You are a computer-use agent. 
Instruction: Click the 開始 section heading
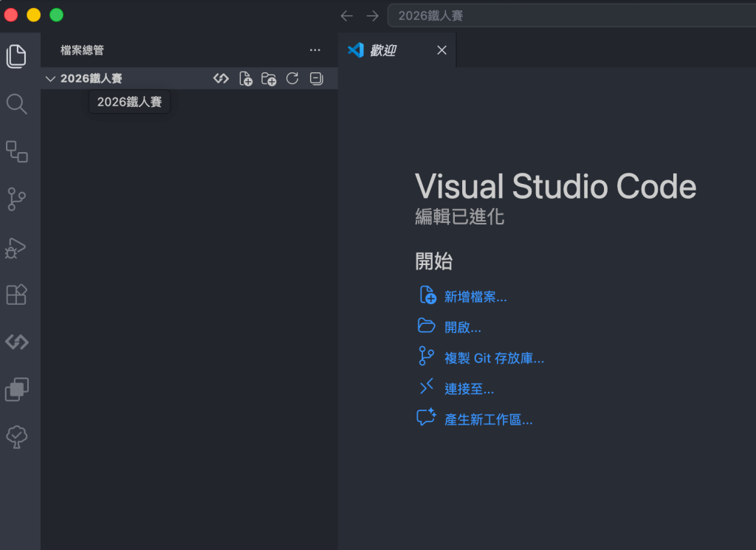tap(434, 261)
